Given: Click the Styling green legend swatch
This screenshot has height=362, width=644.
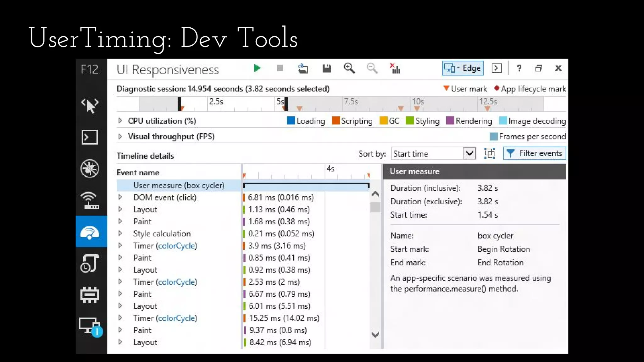Looking at the screenshot, I should tap(410, 121).
